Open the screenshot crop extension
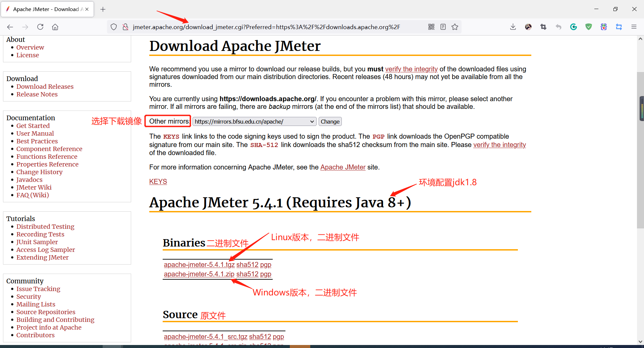The image size is (644, 348). [543, 27]
